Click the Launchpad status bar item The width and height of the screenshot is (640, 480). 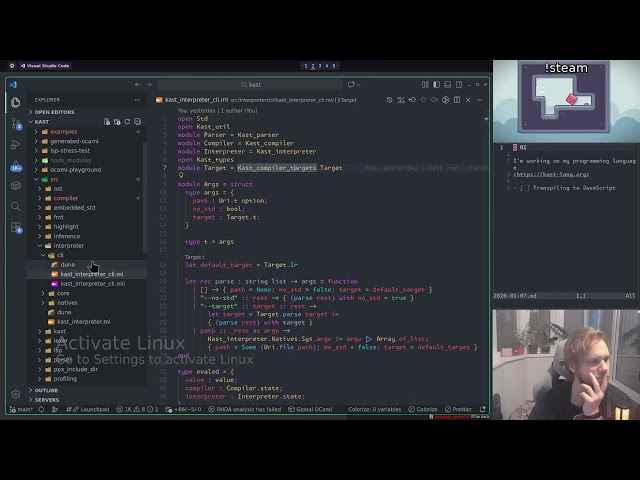(87, 409)
